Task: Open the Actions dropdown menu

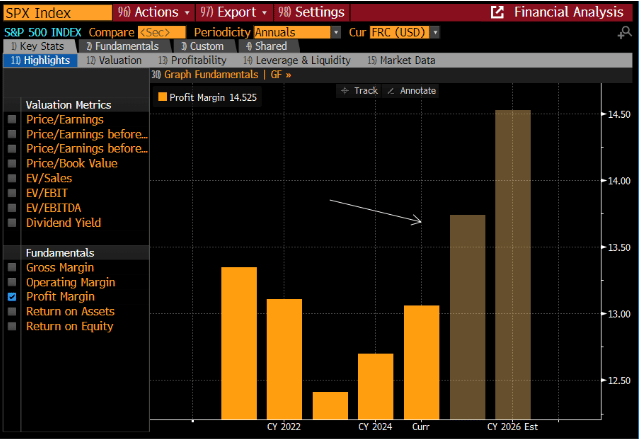Action: coord(154,12)
